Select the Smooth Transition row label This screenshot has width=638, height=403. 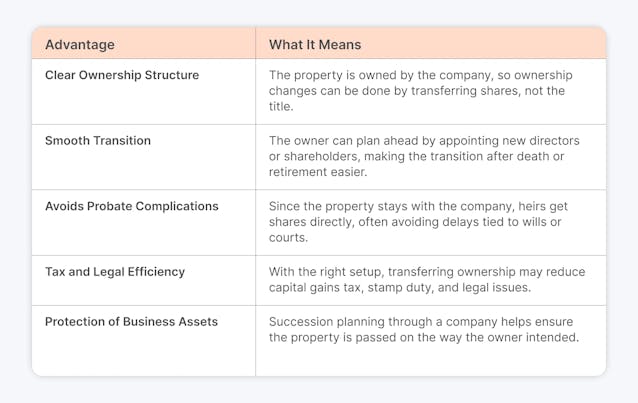tap(98, 140)
